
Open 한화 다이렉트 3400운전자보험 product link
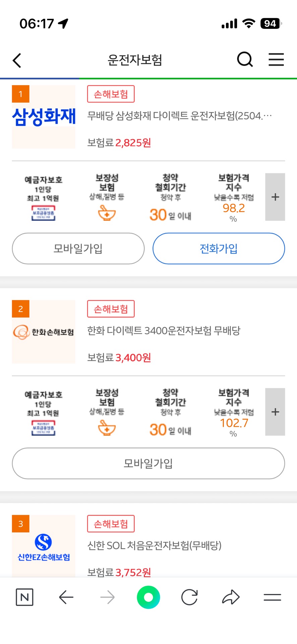pyautogui.click(x=164, y=331)
